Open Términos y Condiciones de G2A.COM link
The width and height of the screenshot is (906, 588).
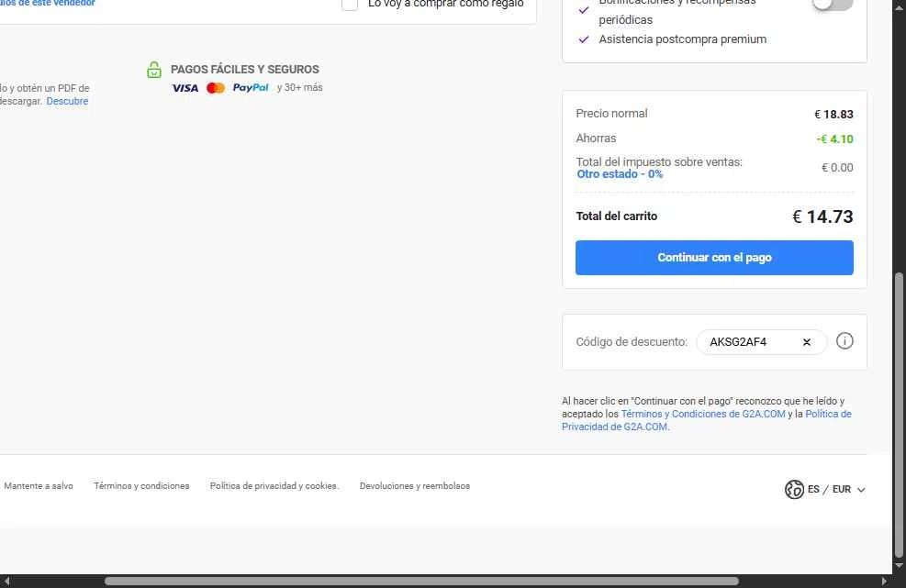click(x=703, y=414)
